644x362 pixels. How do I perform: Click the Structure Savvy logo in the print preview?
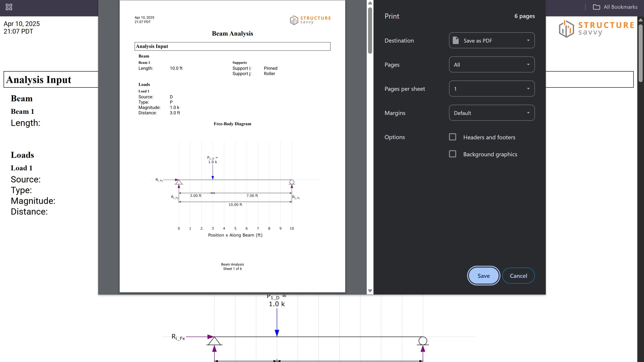tap(310, 20)
